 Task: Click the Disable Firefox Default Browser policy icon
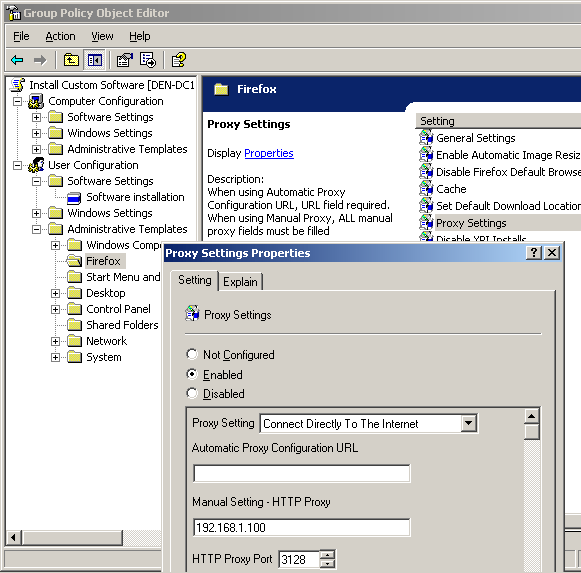click(426, 172)
